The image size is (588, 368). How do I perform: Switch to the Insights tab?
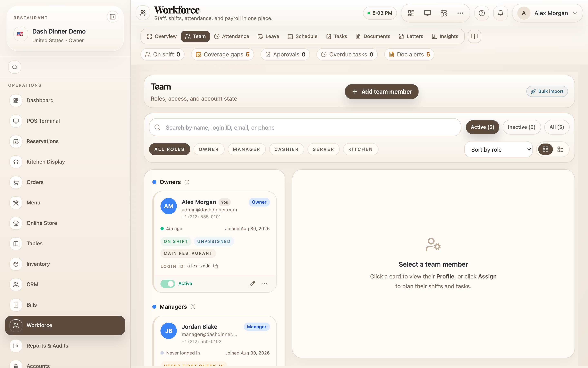(x=445, y=36)
